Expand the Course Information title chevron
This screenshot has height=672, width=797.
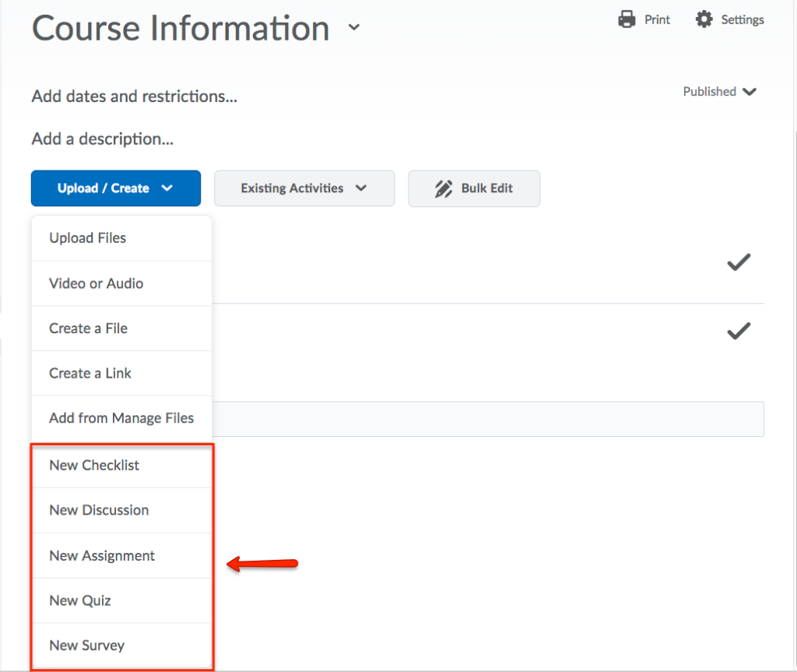tap(354, 28)
